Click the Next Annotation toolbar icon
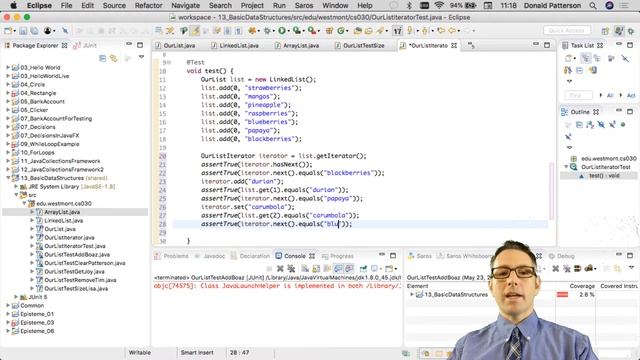 tap(410, 31)
